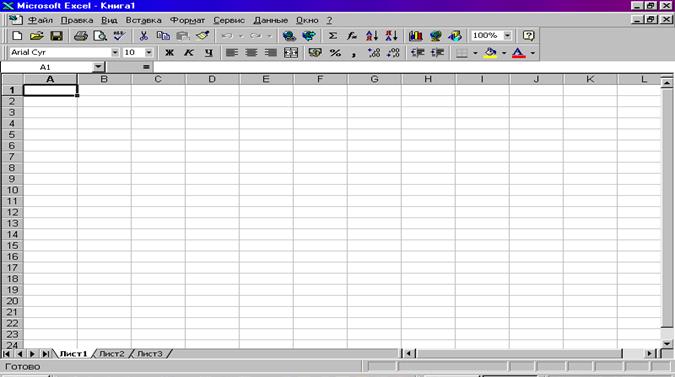The image size is (675, 377).
Task: Open the Формат menu
Action: pos(187,20)
